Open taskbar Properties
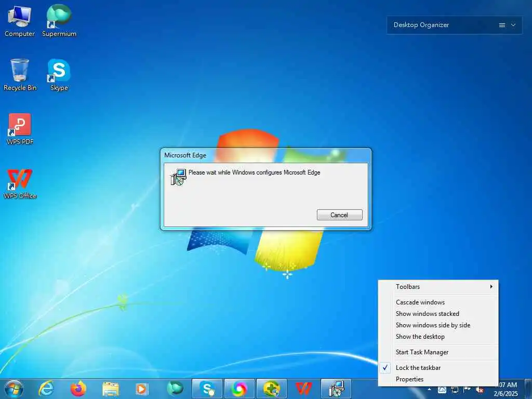The height and width of the screenshot is (399, 532). (438, 379)
